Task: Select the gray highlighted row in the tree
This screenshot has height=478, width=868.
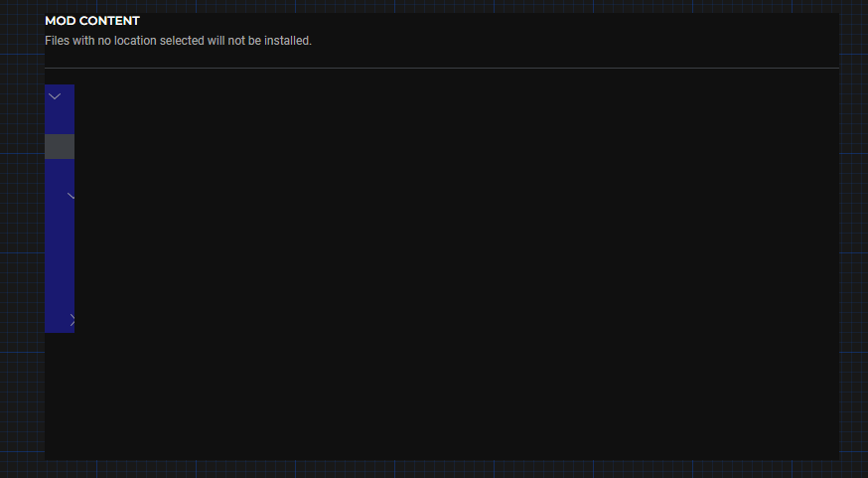Action: [x=60, y=146]
